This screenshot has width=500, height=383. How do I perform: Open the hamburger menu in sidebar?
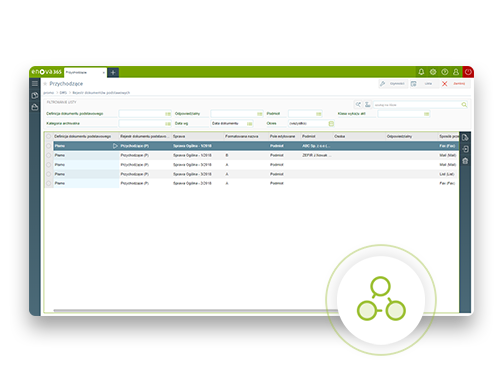pyautogui.click(x=35, y=83)
